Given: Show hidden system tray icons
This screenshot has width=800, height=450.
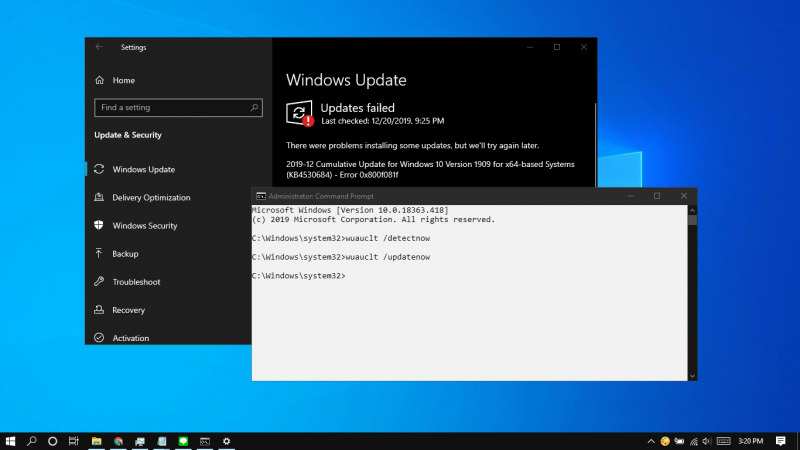Looking at the screenshot, I should (651, 441).
